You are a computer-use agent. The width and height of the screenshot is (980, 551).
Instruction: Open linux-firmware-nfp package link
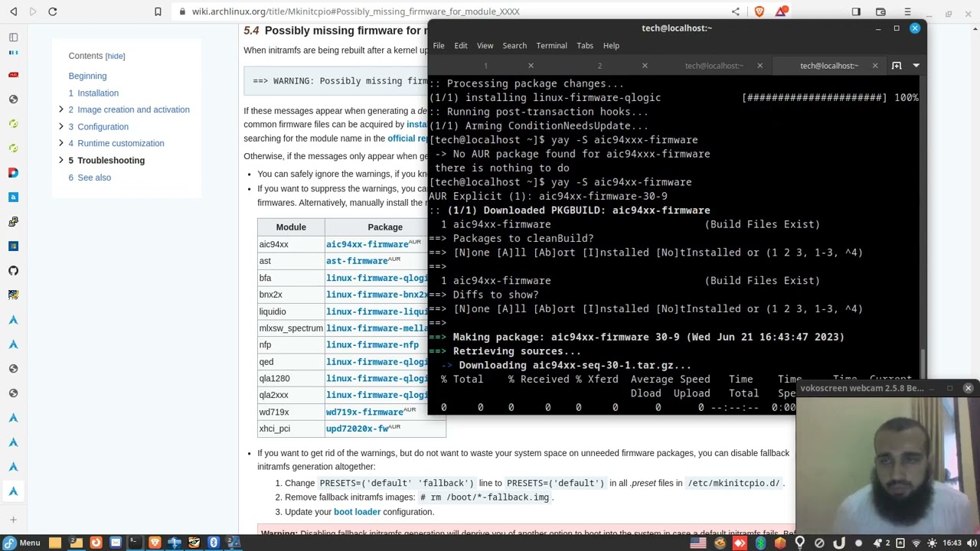coord(372,344)
